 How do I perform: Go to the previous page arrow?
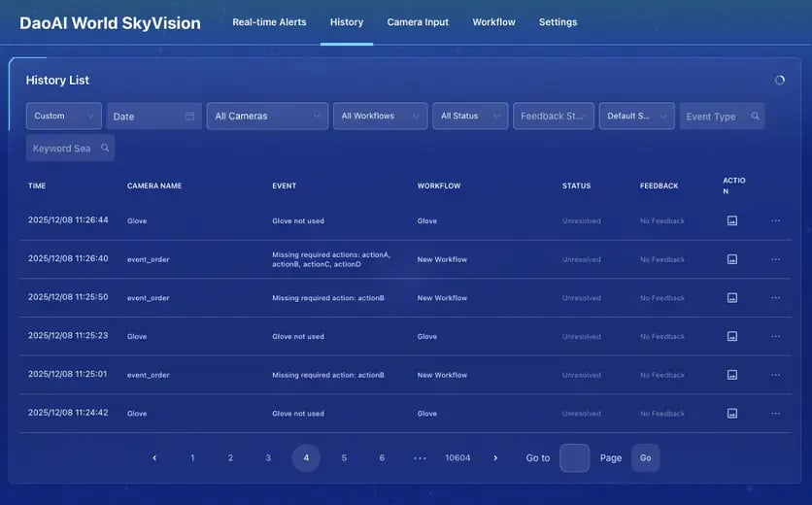coord(154,457)
